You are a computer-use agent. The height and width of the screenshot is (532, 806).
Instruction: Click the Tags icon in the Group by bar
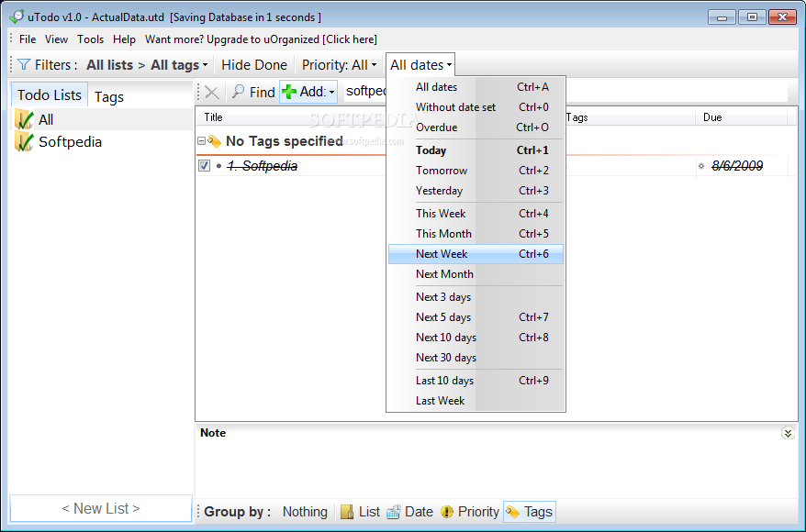(x=512, y=512)
